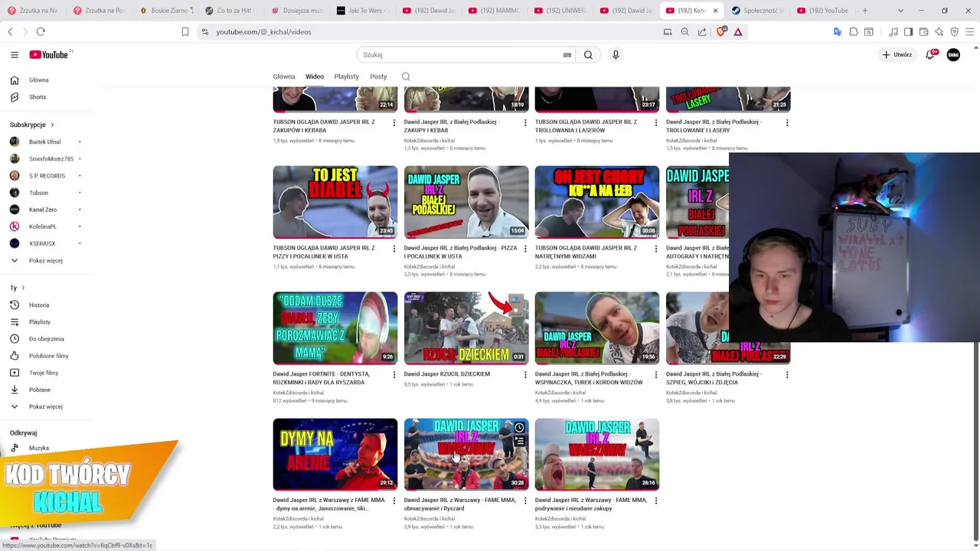
Task: Switch to the Główna channel tab
Action: 284,77
